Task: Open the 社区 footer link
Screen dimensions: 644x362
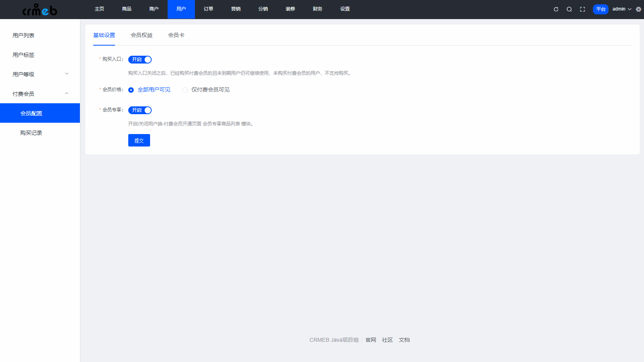Action: click(x=387, y=340)
